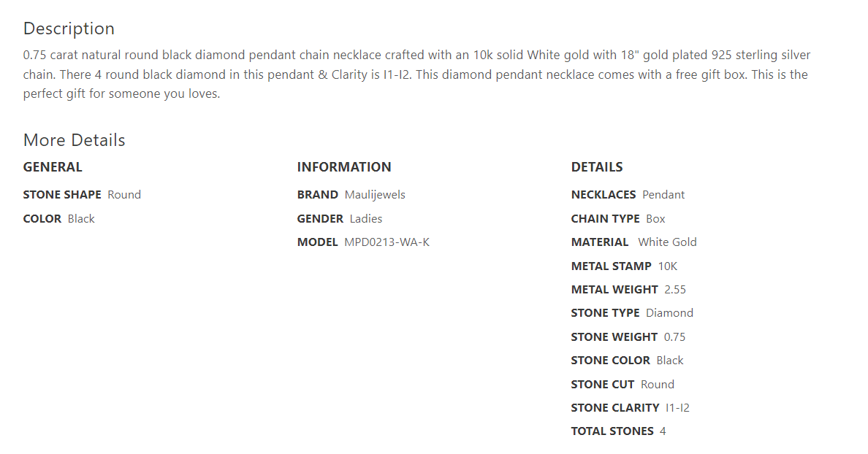Click the COLOR Black value

[81, 219]
